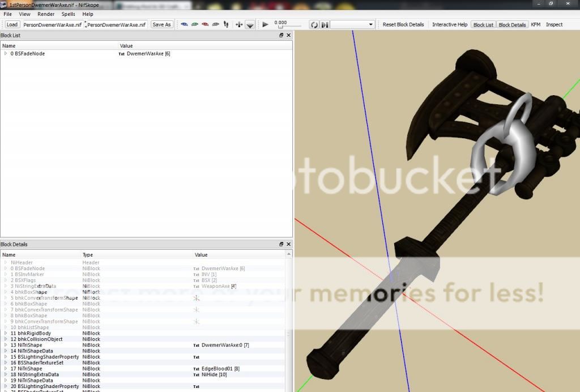Screen dimensions: 580x392
Task: Click the Txt icon beside DwemerWarAxe:0 [7]
Action: (196, 346)
